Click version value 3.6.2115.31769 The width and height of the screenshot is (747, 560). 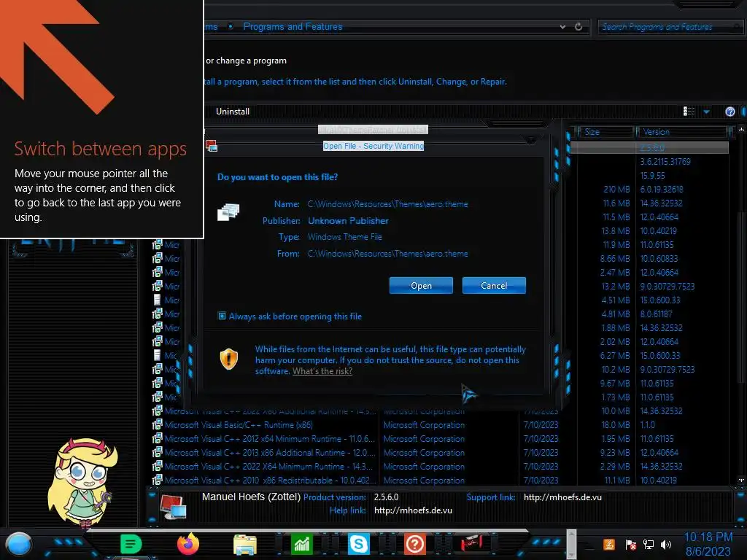(x=665, y=161)
